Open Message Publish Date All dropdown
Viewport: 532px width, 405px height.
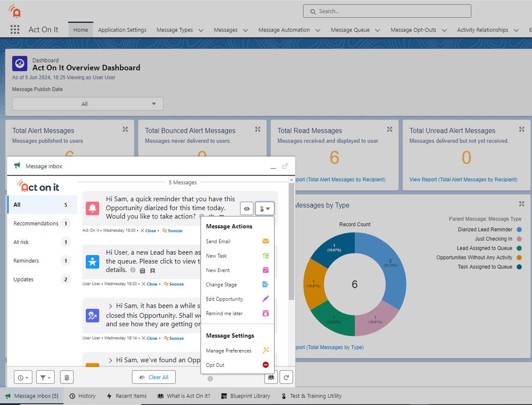click(88, 104)
